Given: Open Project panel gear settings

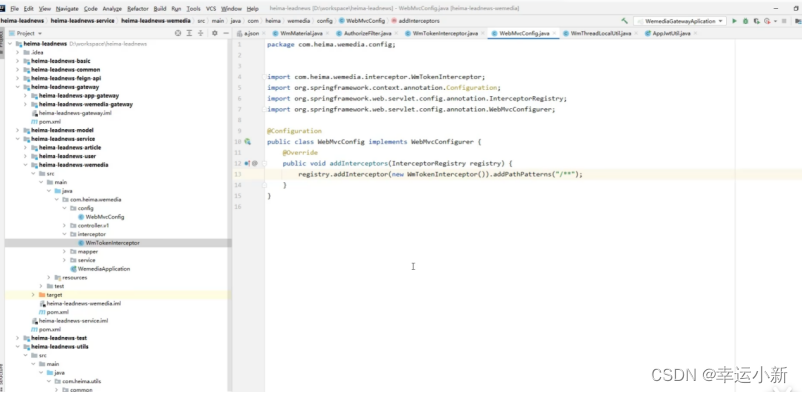Looking at the screenshot, I should [x=215, y=33].
